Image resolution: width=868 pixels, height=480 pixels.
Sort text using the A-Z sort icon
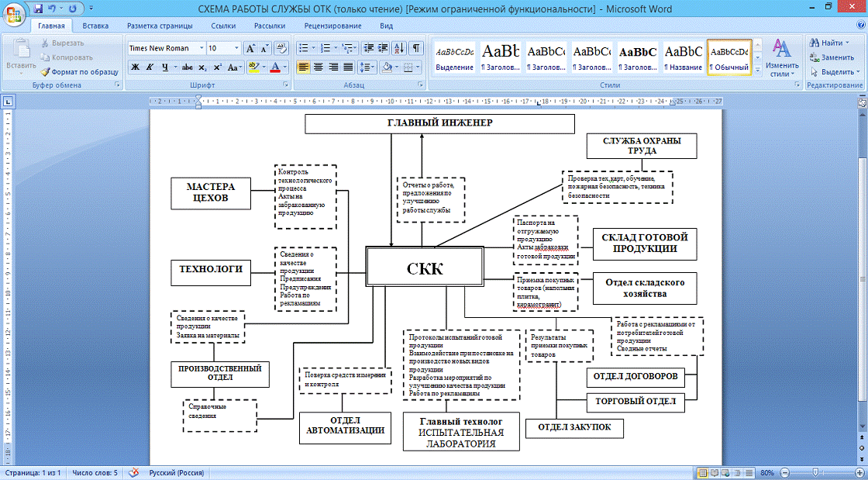pos(399,48)
